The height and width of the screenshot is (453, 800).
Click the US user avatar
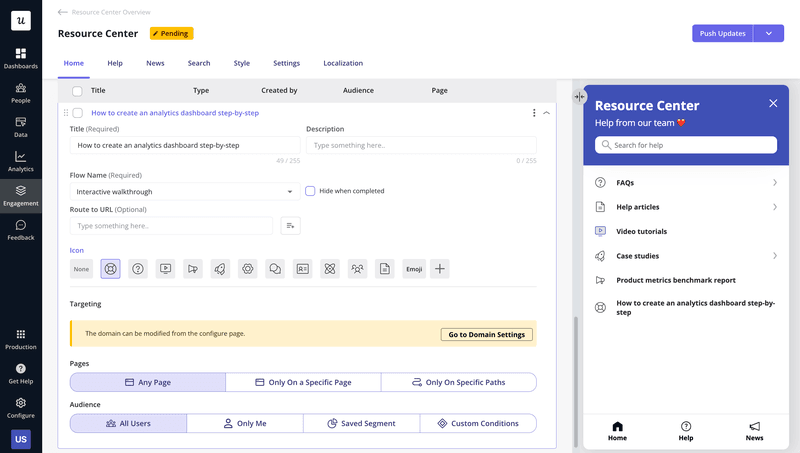(21, 439)
